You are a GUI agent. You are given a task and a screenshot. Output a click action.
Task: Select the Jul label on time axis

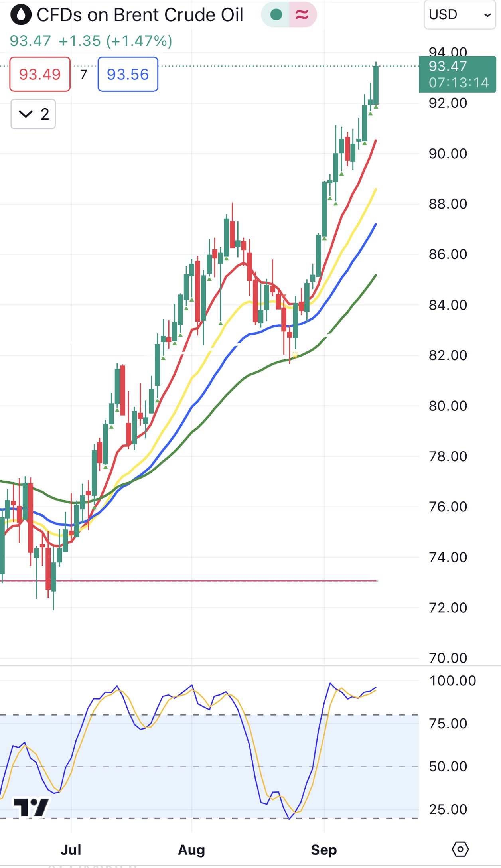(x=71, y=850)
